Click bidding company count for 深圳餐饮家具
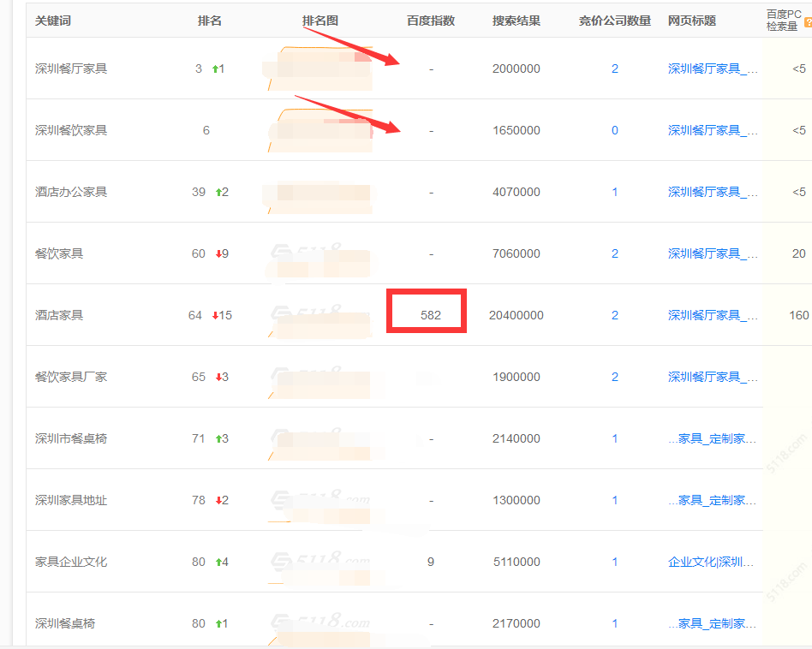The image size is (812, 649). [615, 130]
